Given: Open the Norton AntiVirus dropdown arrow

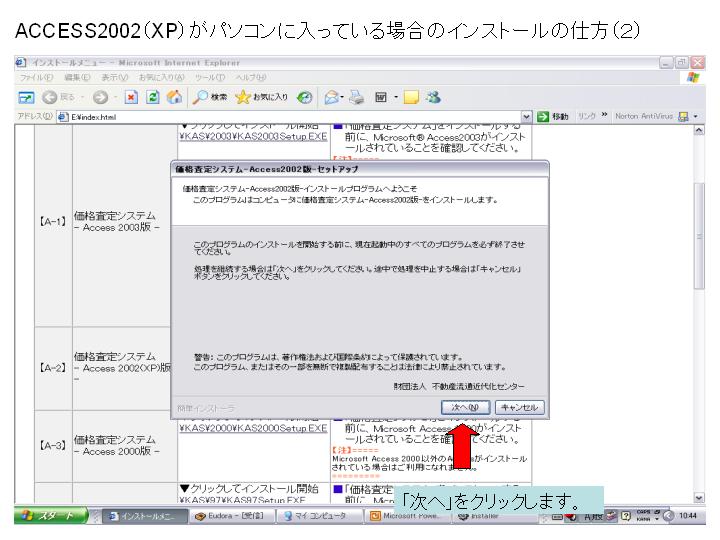Looking at the screenshot, I should pyautogui.click(x=696, y=117).
